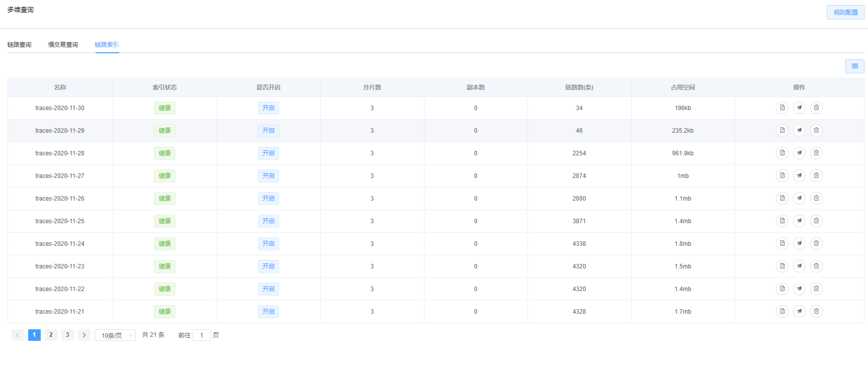Open document details for traces-2020-11-27
The width and height of the screenshot is (868, 368).
[782, 175]
